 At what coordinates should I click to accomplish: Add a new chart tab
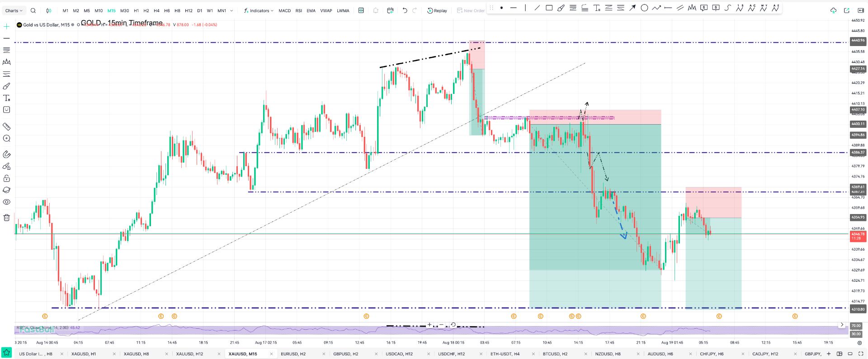tap(829, 354)
